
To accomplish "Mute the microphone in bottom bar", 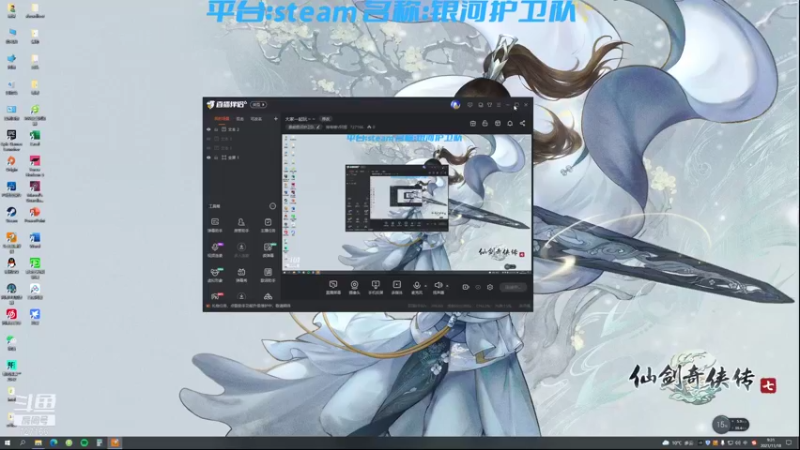I will (x=416, y=287).
